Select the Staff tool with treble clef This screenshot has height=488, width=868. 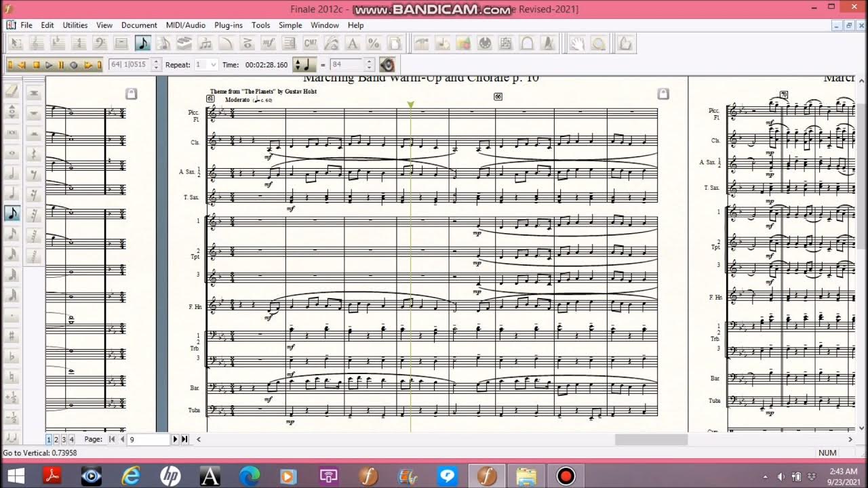36,43
